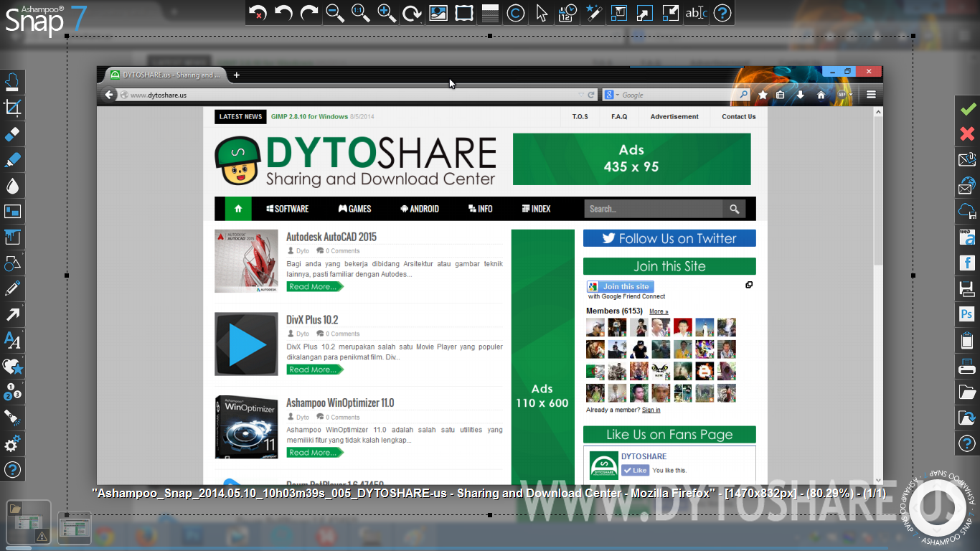Select the Pencil drawing tool
The image size is (980, 551).
pyautogui.click(x=12, y=289)
